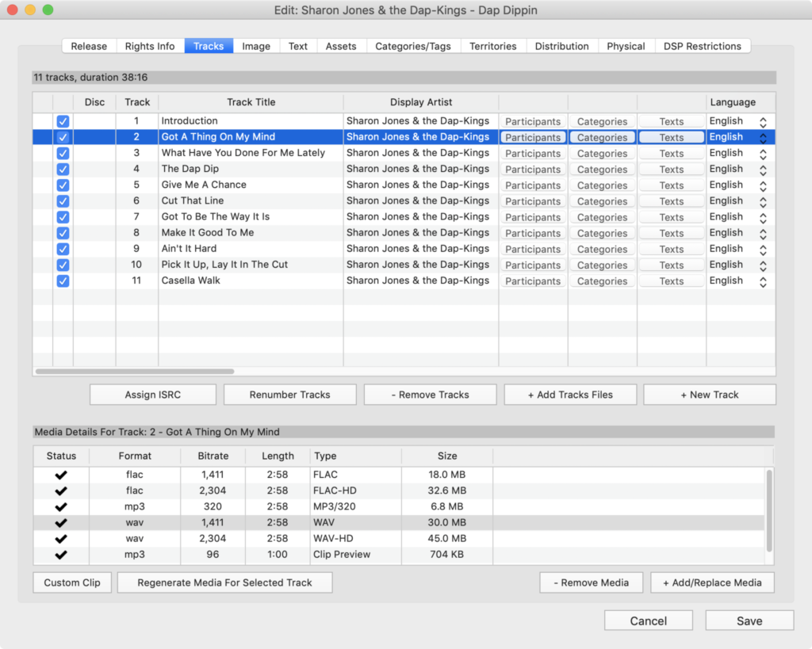Click status checkmark of 18.0 MB flac
Image resolution: width=812 pixels, height=649 pixels.
point(61,475)
